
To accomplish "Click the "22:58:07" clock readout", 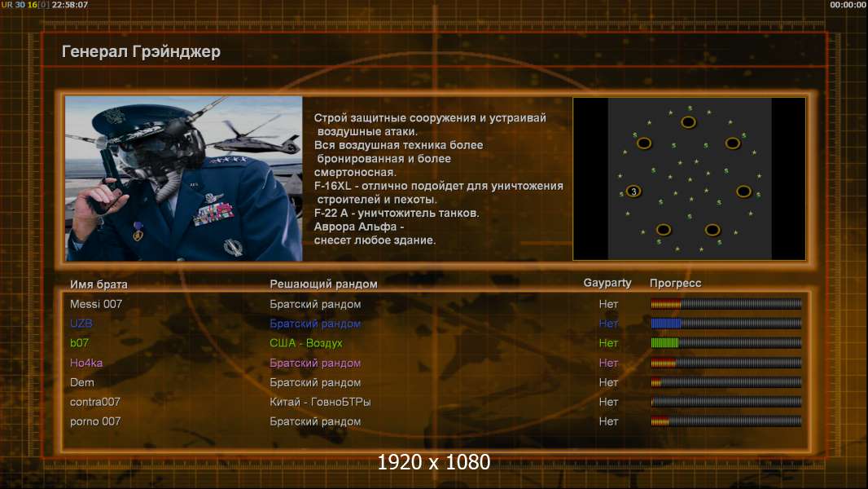I will 70,4.
